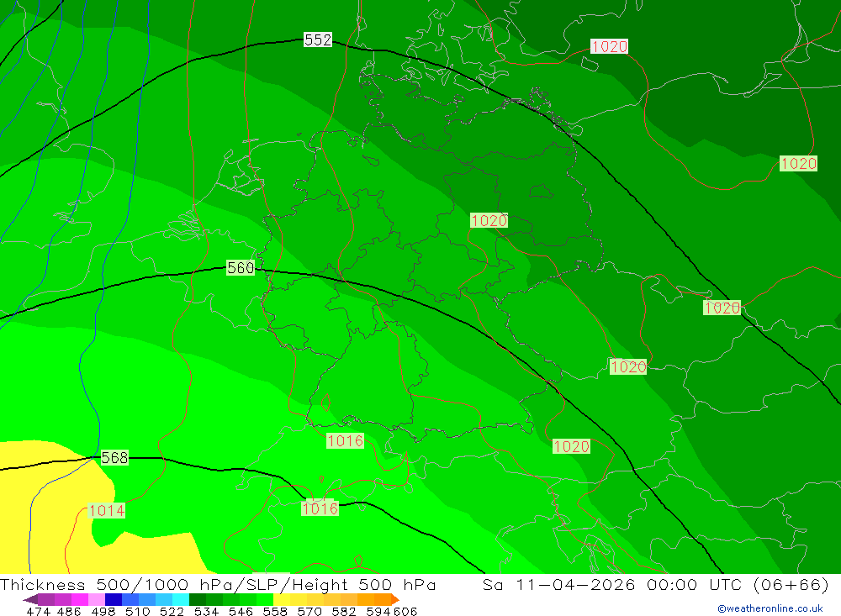841x616 pixels.
Task: Click the 1014 pressure isobar label
Action: tap(106, 510)
